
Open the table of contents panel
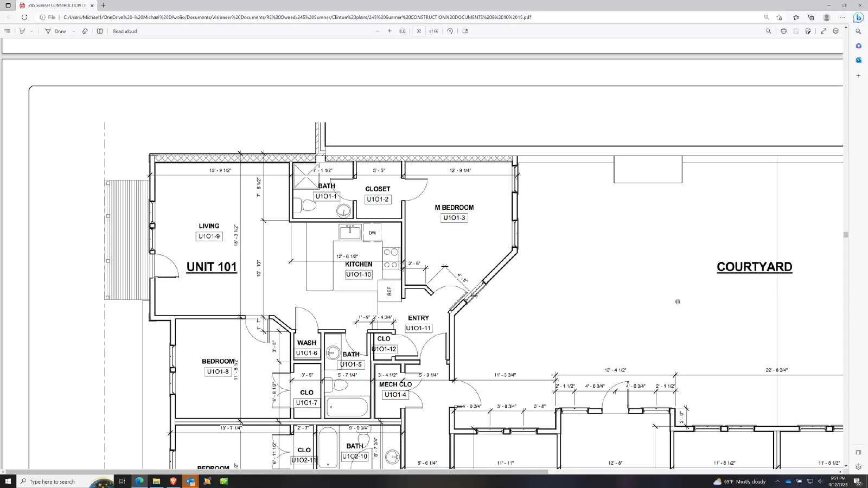coord(7,31)
